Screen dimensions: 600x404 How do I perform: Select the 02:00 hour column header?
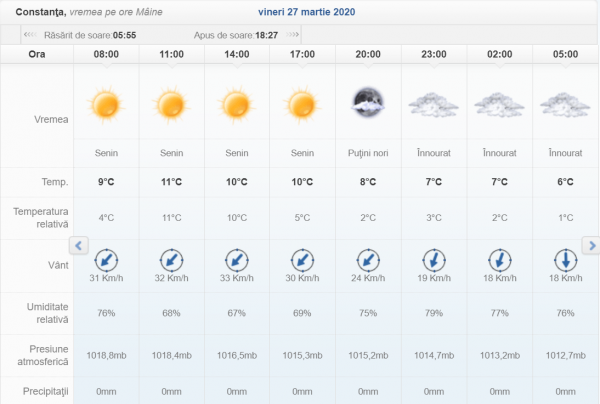pos(498,54)
